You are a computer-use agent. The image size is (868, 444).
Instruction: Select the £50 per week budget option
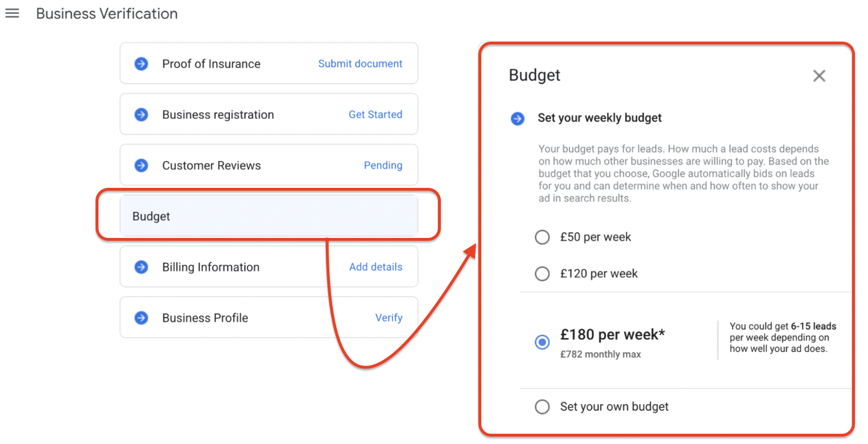542,237
